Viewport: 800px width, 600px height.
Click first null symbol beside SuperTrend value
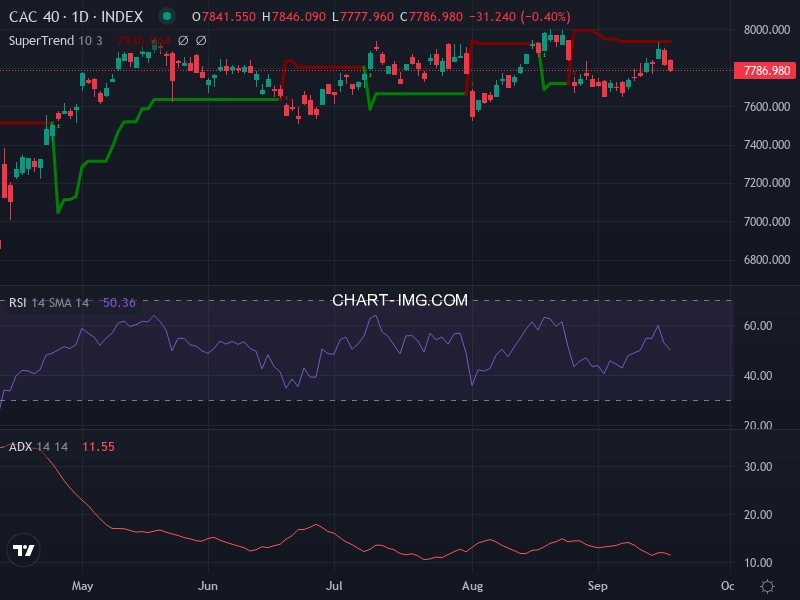[x=182, y=40]
